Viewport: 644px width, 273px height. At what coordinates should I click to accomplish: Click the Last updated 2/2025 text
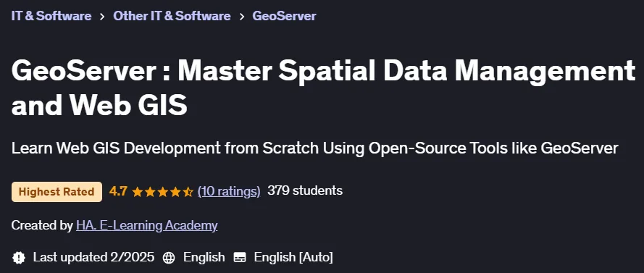coord(93,257)
